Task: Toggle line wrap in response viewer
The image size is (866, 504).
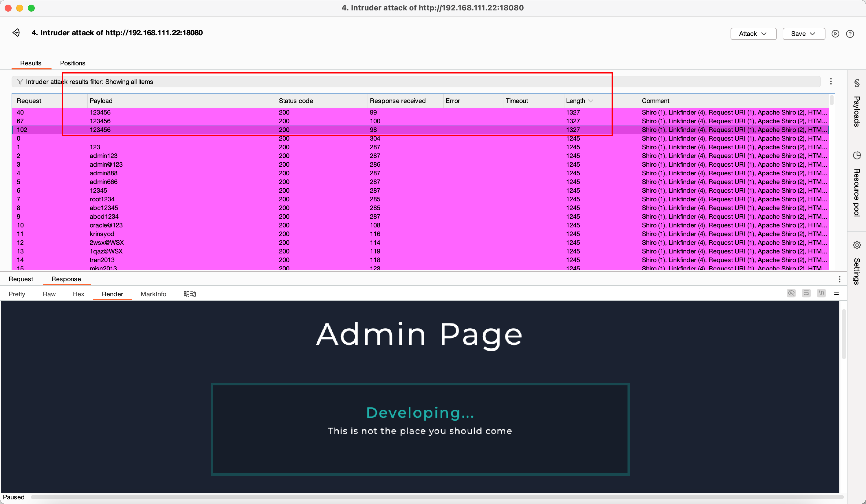Action: coord(806,293)
